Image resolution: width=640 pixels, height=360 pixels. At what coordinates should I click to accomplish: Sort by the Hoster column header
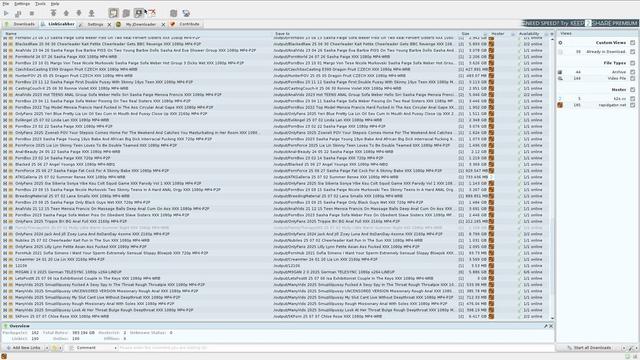(x=502, y=34)
